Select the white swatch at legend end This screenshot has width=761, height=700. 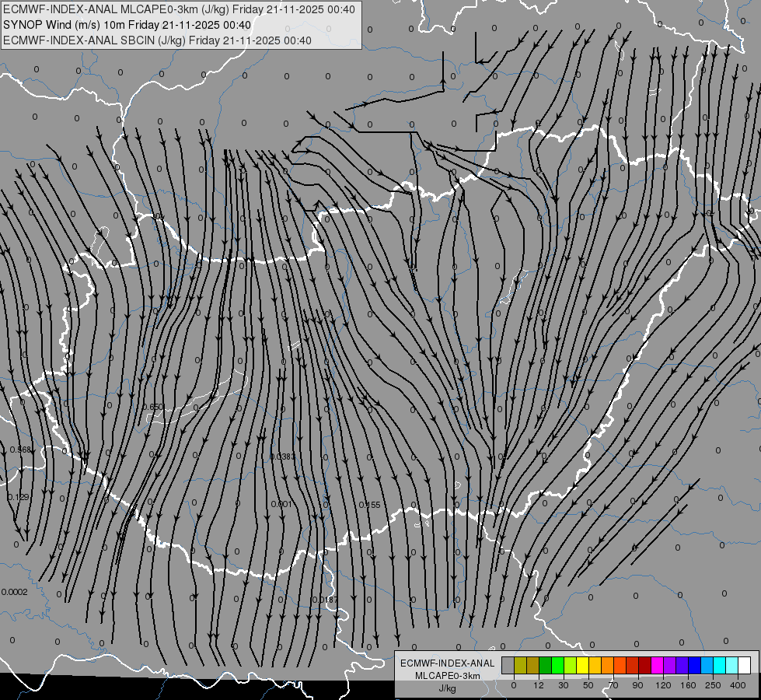tap(745, 665)
